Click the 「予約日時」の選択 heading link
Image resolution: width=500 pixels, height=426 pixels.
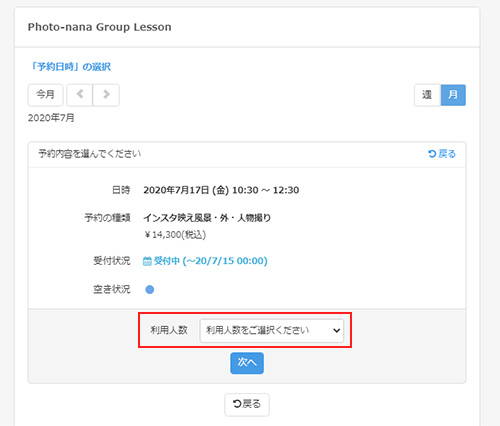click(69, 67)
